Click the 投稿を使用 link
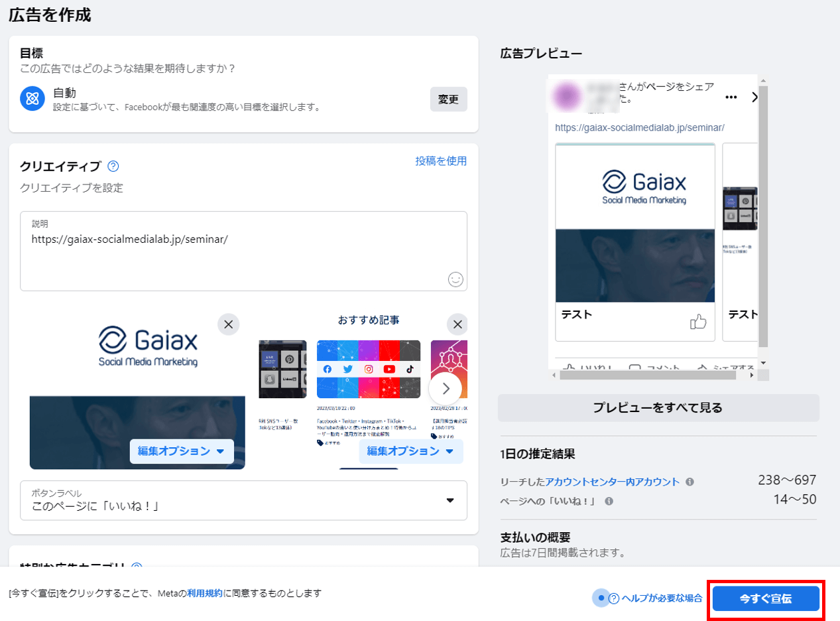Image resolution: width=840 pixels, height=621 pixels. (441, 161)
